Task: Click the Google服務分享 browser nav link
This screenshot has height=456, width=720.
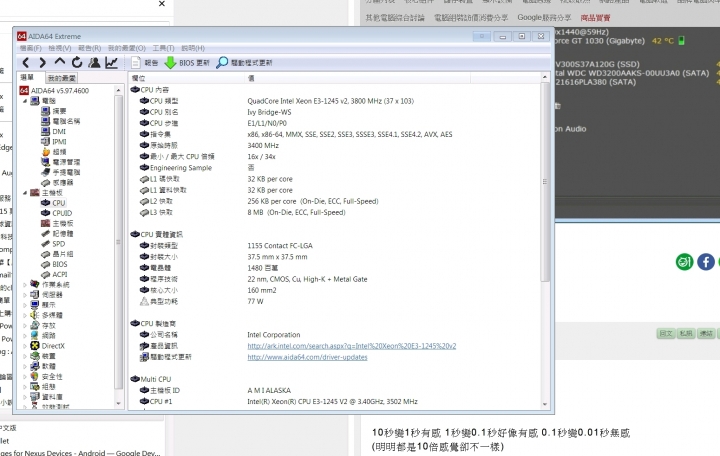Action: pos(544,17)
